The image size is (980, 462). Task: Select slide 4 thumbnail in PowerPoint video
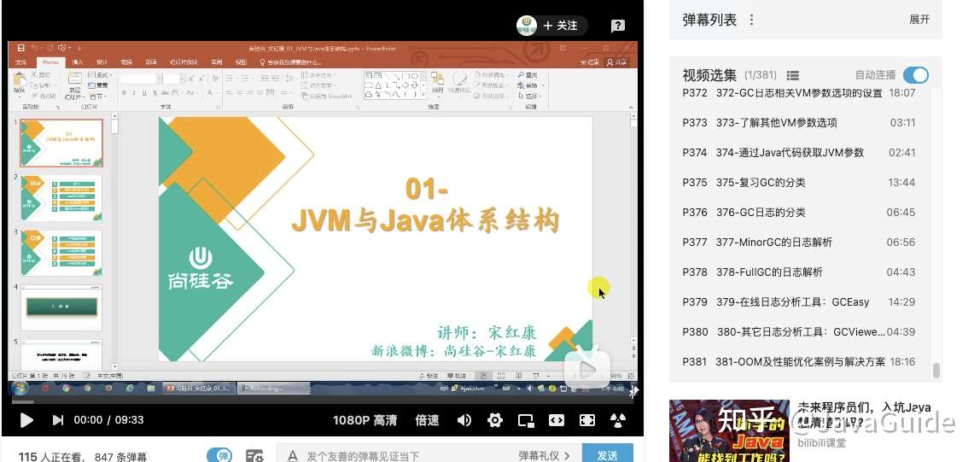coord(61,307)
